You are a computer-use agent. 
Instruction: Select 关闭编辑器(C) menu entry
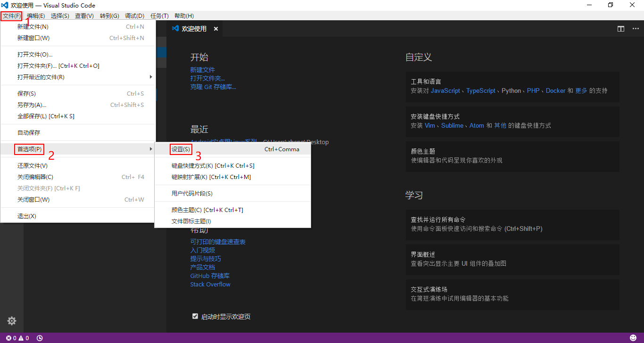(78, 177)
